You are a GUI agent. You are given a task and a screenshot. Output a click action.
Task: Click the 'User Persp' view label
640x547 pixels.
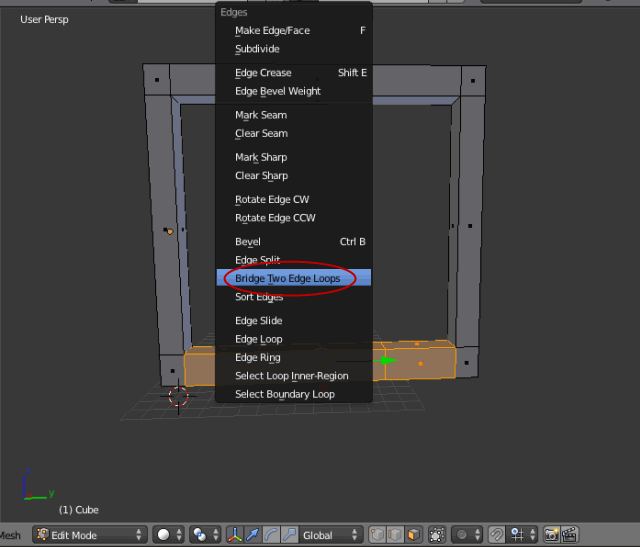(x=44, y=20)
